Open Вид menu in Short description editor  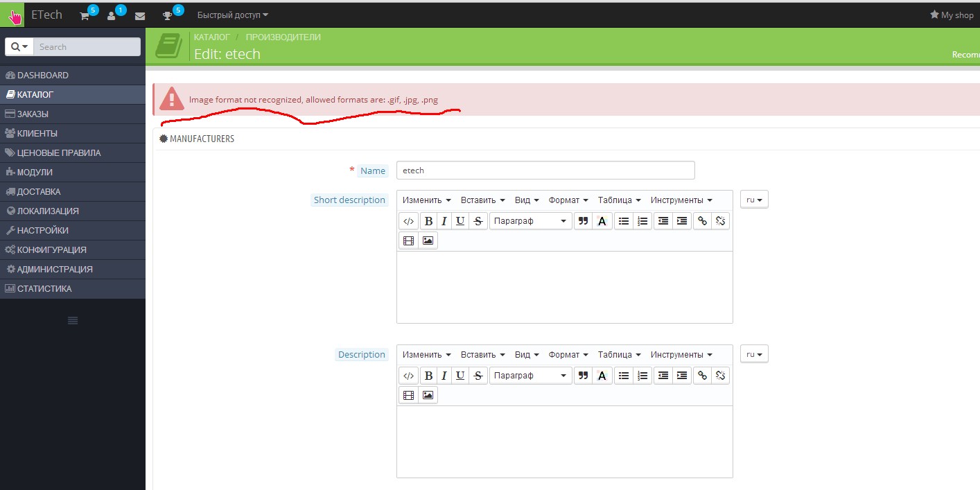(x=527, y=200)
